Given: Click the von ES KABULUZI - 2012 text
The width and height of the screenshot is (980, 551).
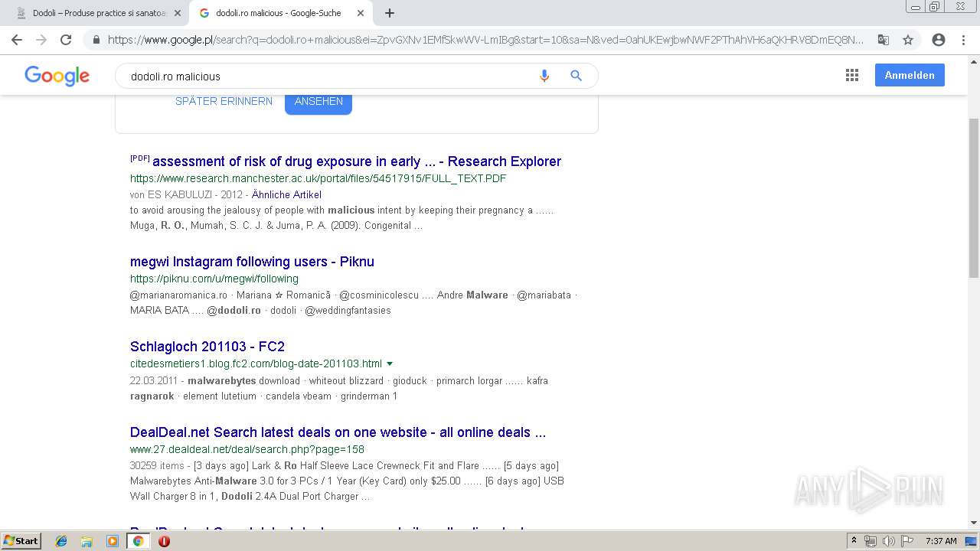Looking at the screenshot, I should coord(186,194).
